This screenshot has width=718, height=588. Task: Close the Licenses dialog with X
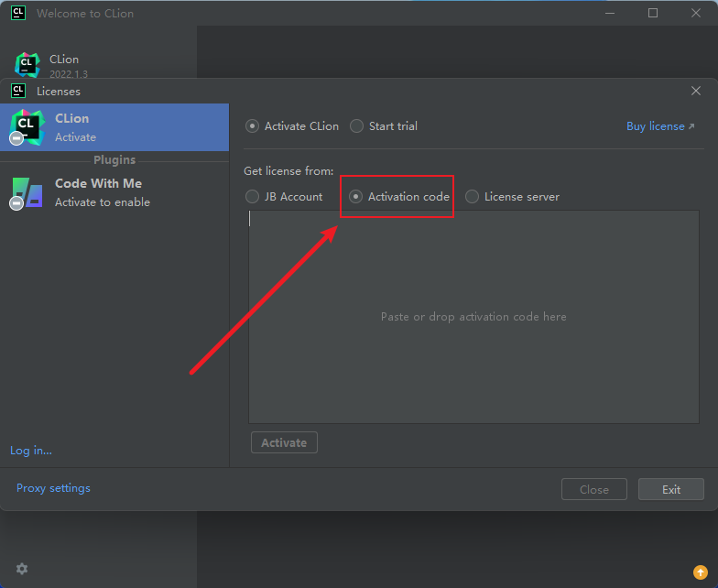click(x=696, y=91)
